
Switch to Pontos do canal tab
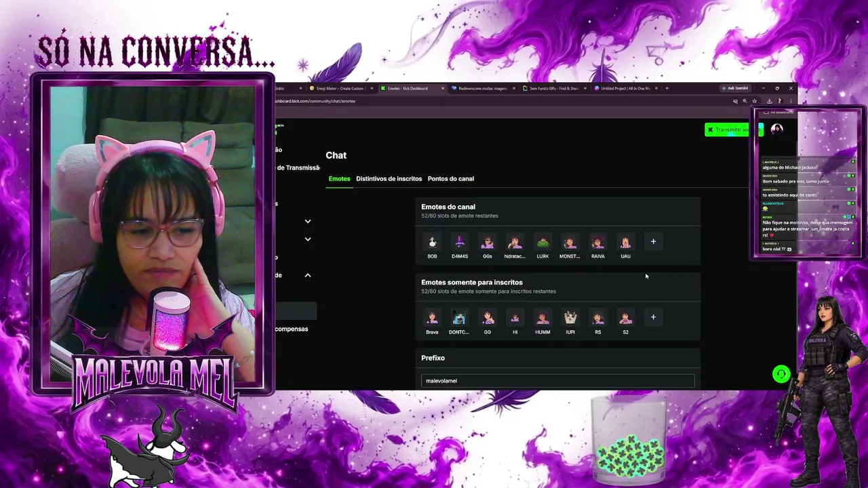tap(451, 179)
